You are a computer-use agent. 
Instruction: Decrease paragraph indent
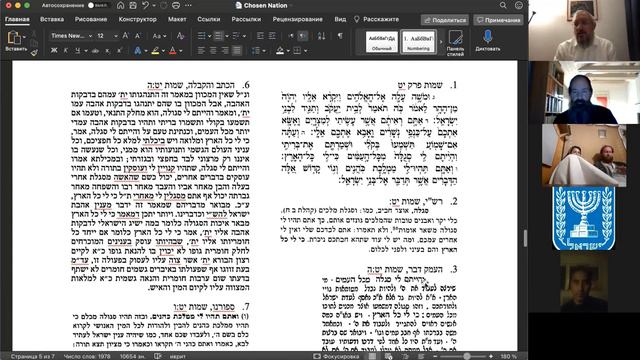260,36
